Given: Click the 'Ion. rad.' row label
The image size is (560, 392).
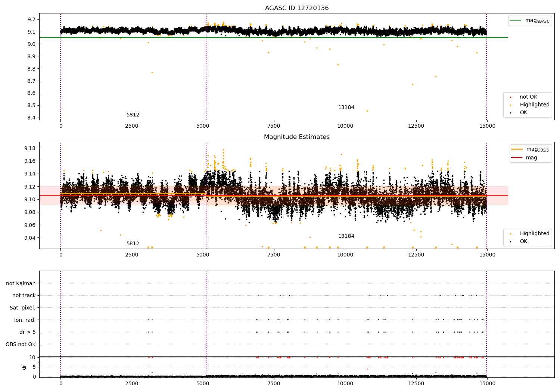Looking at the screenshot, I should [x=25, y=320].
